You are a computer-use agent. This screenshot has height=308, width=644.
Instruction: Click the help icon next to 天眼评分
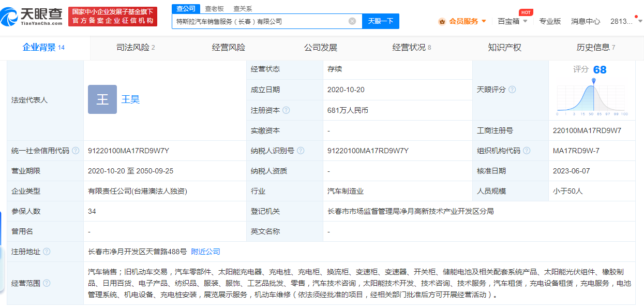pyautogui.click(x=512, y=89)
